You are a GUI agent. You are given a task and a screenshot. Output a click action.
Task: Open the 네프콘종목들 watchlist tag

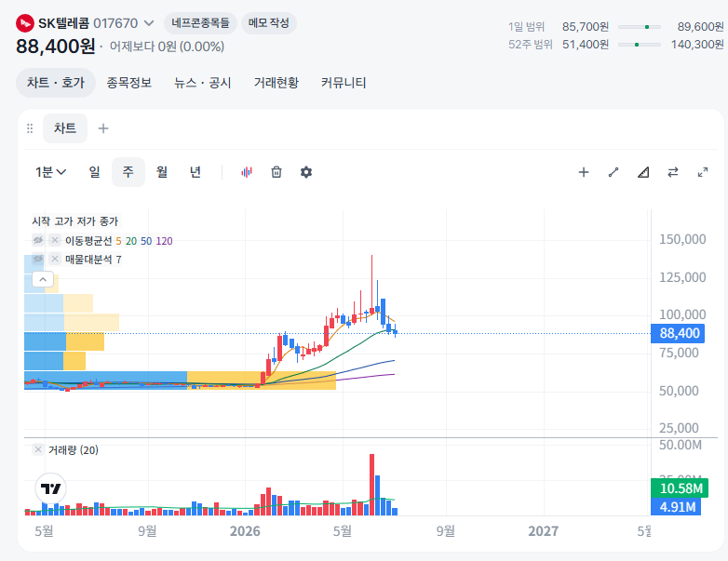click(x=200, y=23)
